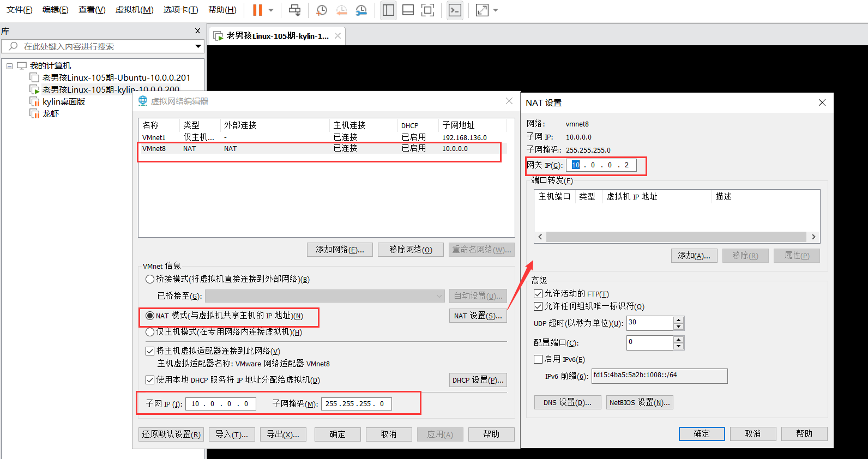Click 导出(X) button

tap(283, 434)
